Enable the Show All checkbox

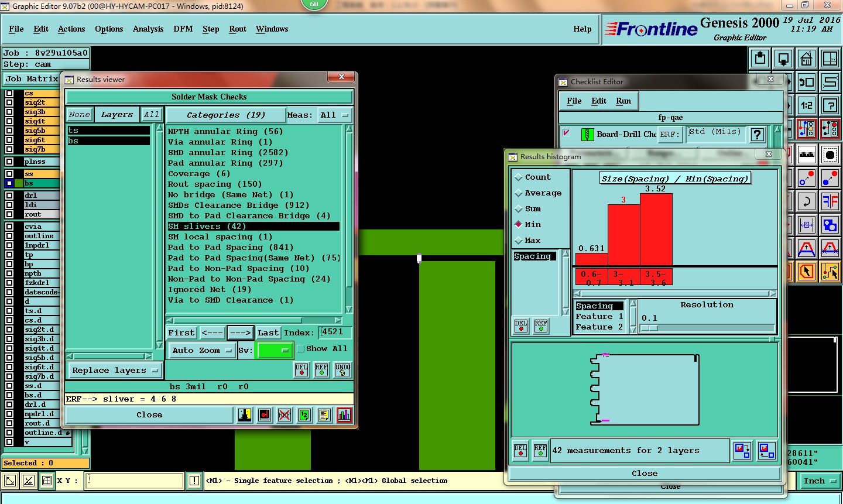point(301,349)
